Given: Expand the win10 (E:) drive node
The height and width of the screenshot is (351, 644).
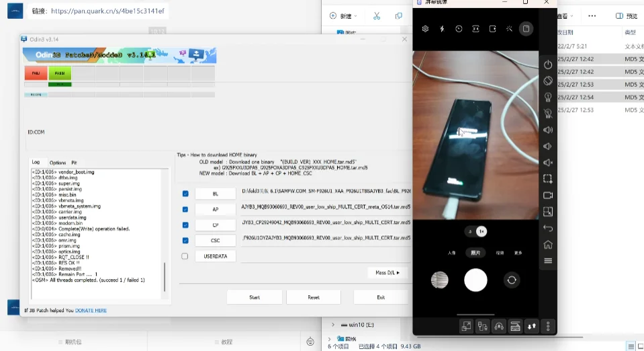Looking at the screenshot, I should pyautogui.click(x=333, y=325).
